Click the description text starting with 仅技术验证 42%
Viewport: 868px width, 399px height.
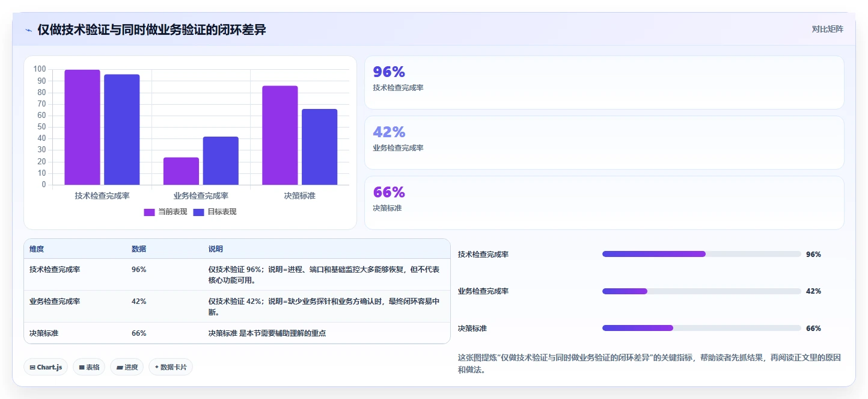coord(324,306)
